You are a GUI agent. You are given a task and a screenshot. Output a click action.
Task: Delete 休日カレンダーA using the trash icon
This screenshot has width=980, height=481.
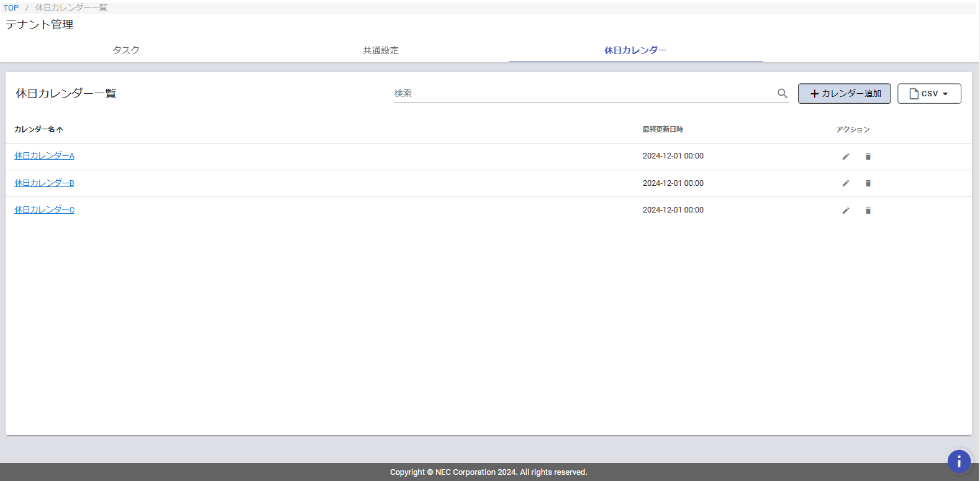tap(868, 157)
